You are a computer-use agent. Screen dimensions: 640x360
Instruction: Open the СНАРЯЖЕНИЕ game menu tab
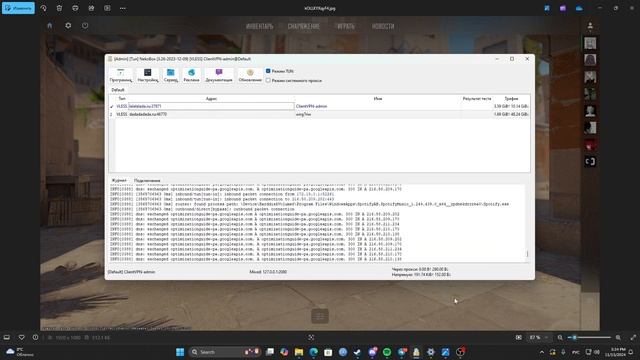pyautogui.click(x=303, y=26)
